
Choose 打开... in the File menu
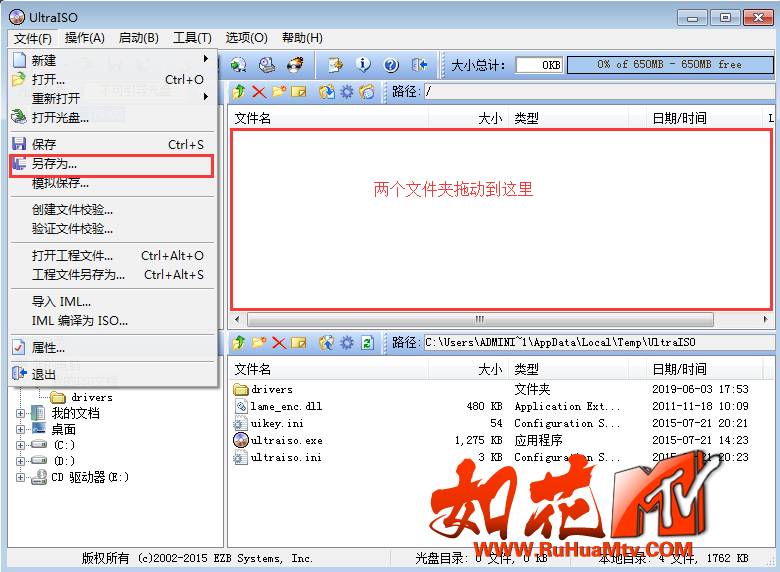point(112,79)
